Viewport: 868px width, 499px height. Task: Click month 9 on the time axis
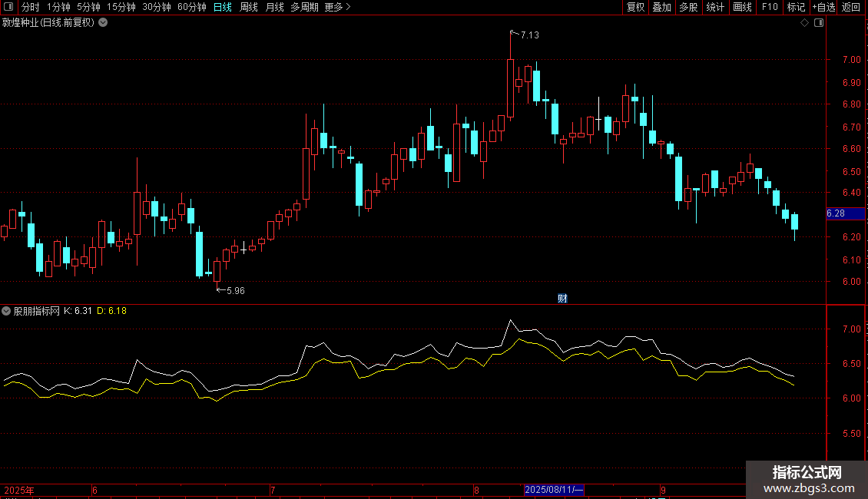(x=663, y=490)
